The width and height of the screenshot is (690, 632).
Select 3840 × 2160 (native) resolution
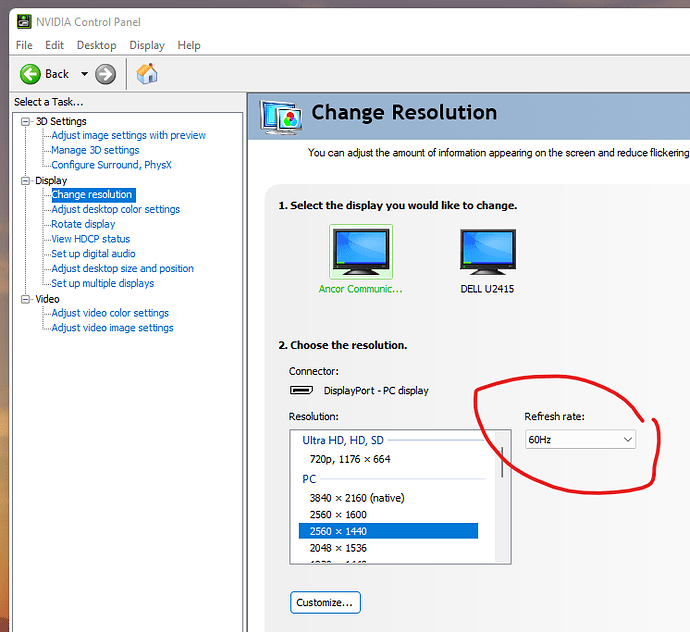[356, 497]
